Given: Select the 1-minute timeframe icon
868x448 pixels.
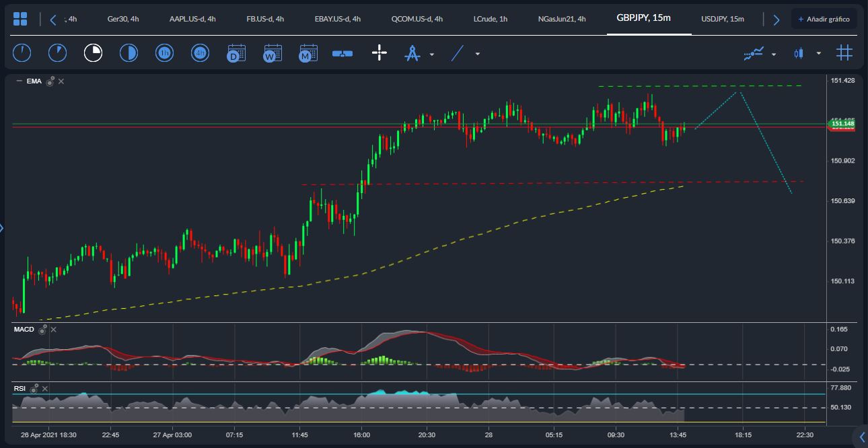Looking at the screenshot, I should click(x=22, y=52).
